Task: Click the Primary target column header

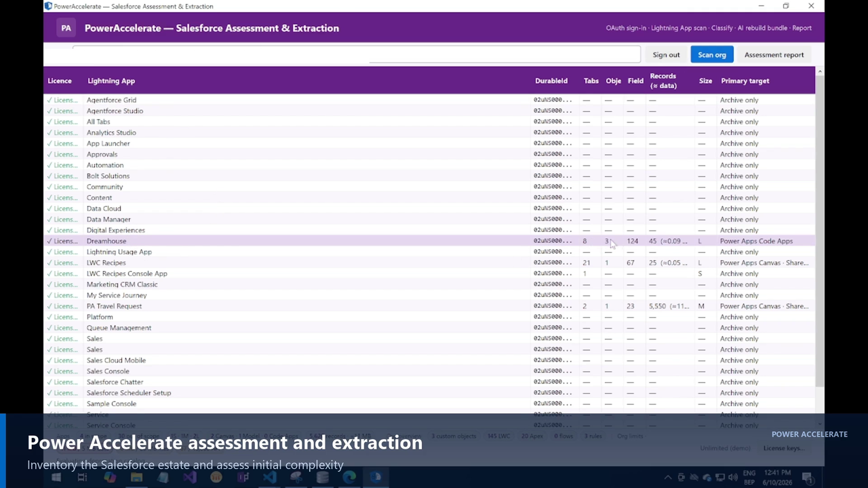Action: tap(745, 81)
